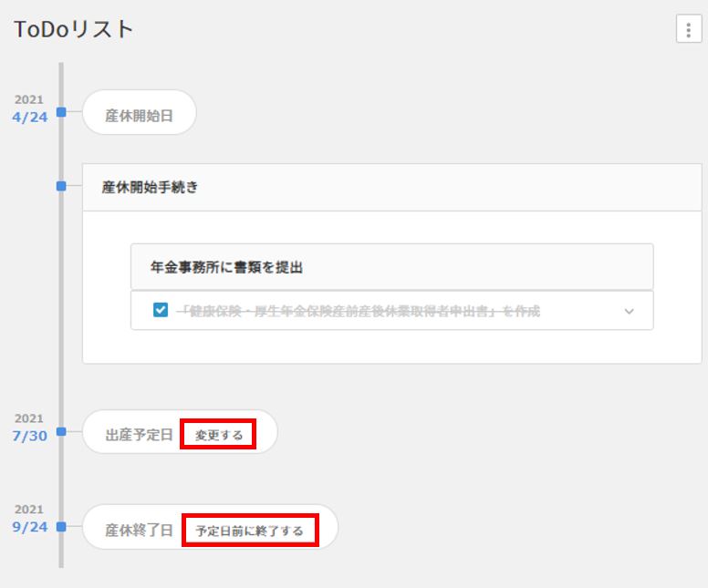Click the struck-through 申出書を作成 task text
The width and height of the screenshot is (708, 588).
coord(359,311)
